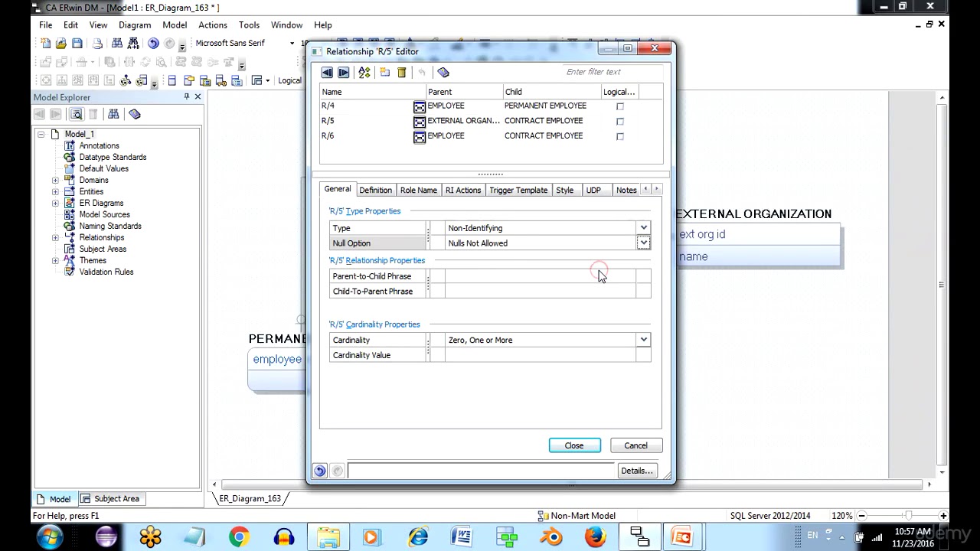980x551 pixels.
Task: Delete relationship using trash can icon
Action: pos(401,72)
